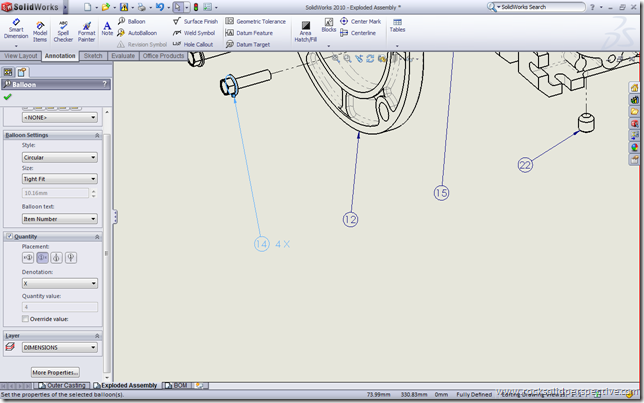Open the Size dropdown showing Tight Fit
This screenshot has height=403, width=644.
tap(60, 179)
